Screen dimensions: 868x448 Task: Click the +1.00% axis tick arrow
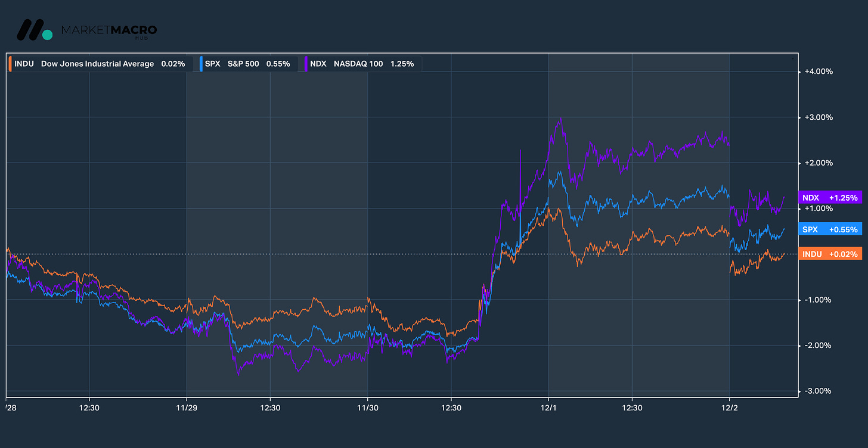coord(799,209)
